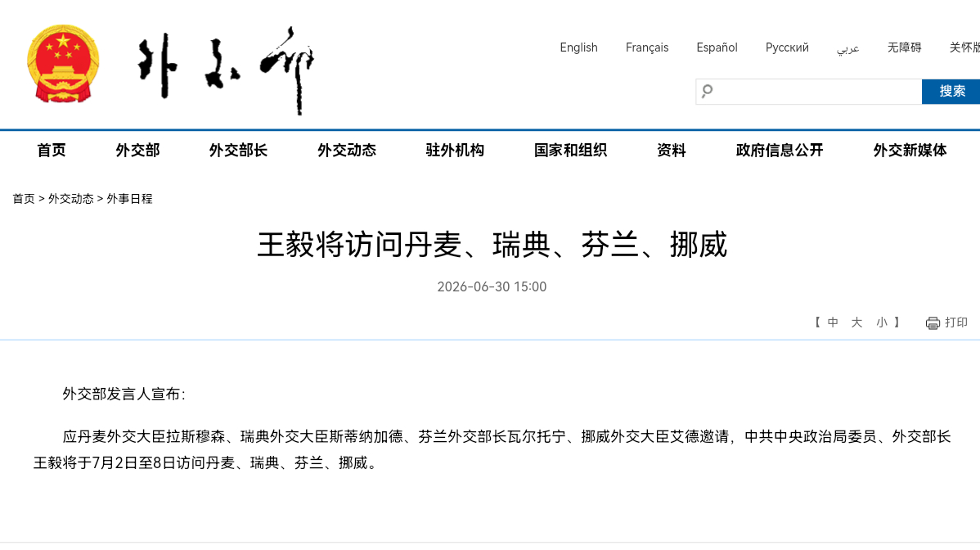
Task: Click the magnifier icon in search box
Action: [707, 91]
